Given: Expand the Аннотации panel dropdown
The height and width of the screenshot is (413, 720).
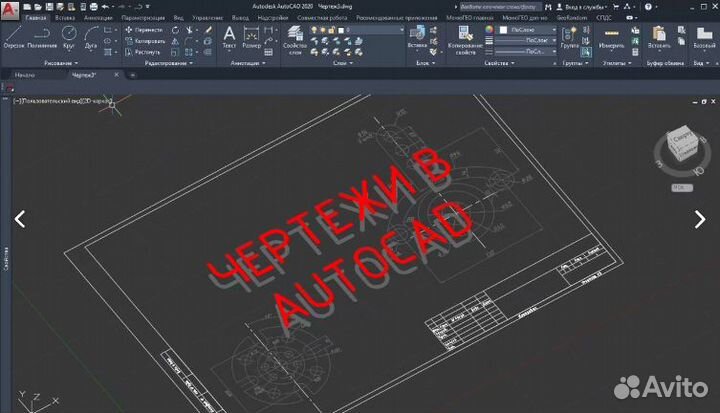Looking at the screenshot, I should (248, 63).
